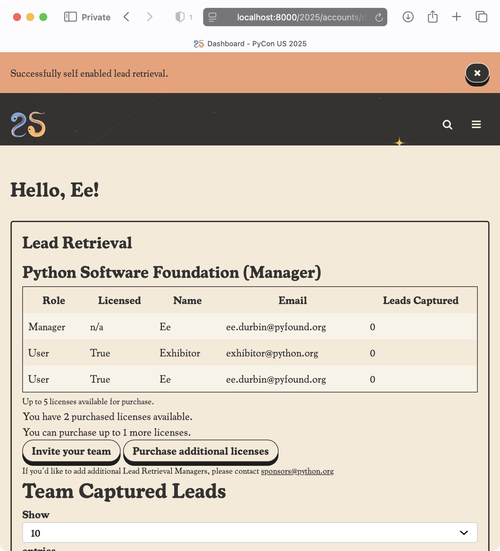Click the localhost address bar
500x551 pixels.
point(295,17)
